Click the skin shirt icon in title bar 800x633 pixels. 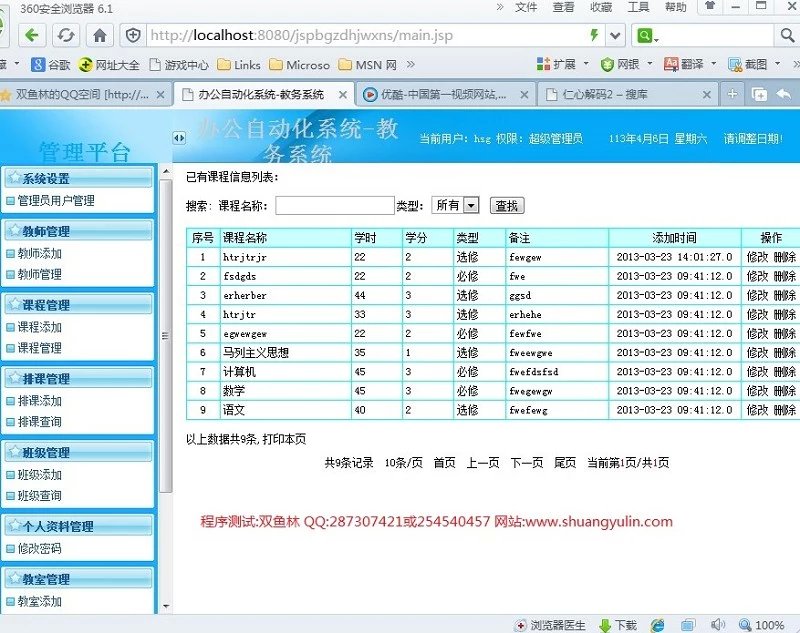710,6
